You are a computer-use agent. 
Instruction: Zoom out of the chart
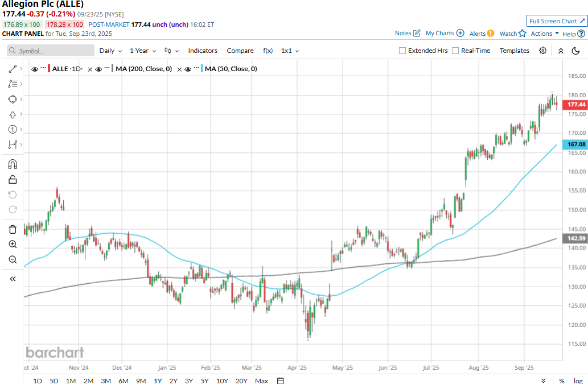pos(13,259)
